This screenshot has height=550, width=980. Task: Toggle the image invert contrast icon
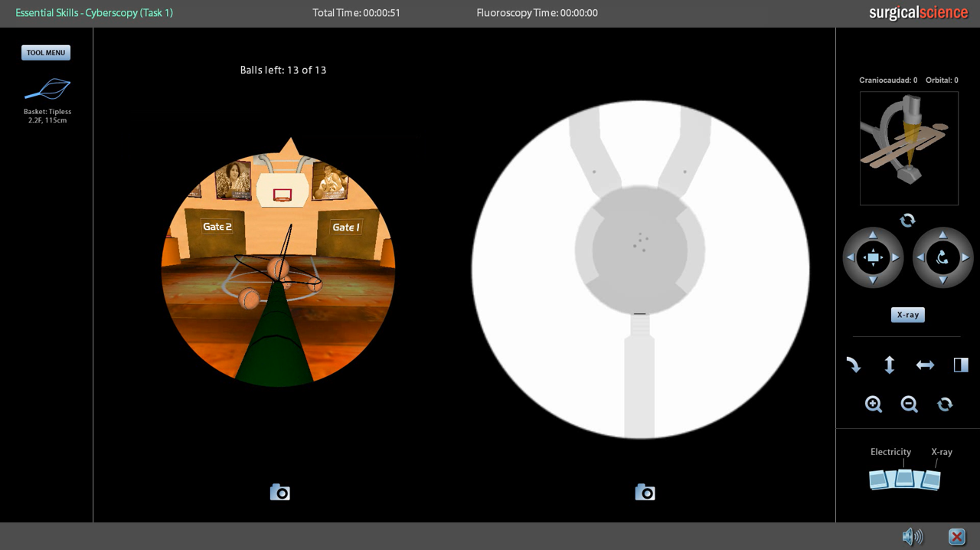click(961, 365)
